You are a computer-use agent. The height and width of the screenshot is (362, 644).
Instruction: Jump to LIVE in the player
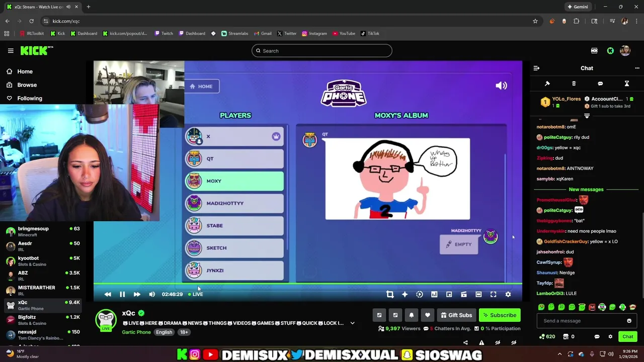[195, 294]
